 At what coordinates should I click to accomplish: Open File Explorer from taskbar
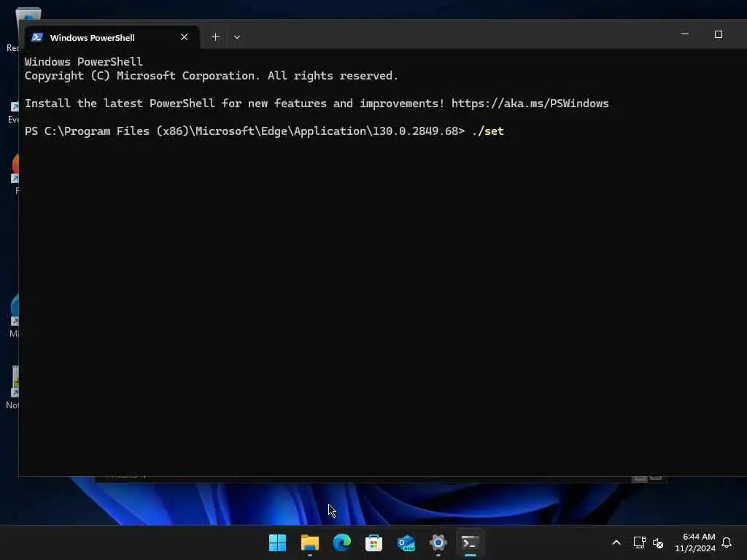pyautogui.click(x=309, y=542)
